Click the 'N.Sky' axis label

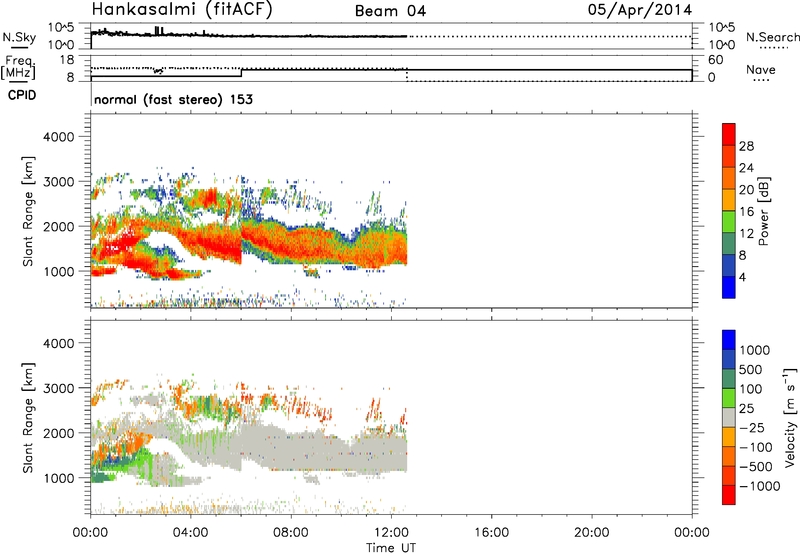(x=19, y=37)
